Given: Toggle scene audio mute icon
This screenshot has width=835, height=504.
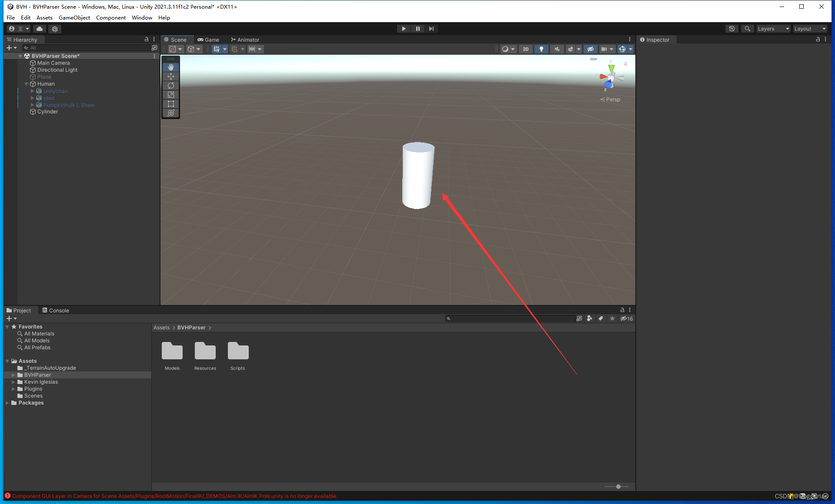Looking at the screenshot, I should (x=557, y=49).
